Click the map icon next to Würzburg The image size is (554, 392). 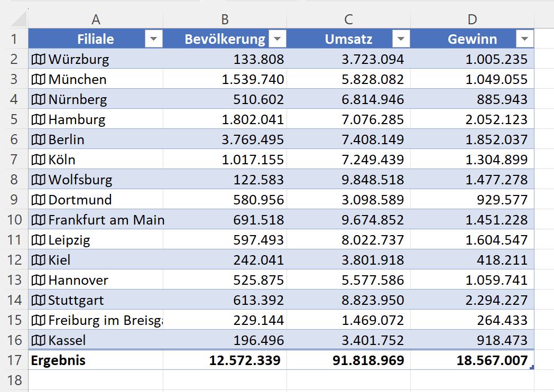(39, 59)
